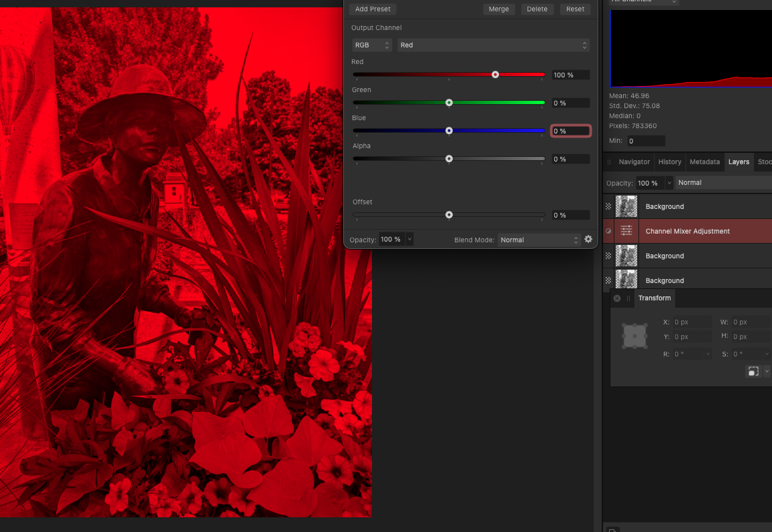Click the Merge button
This screenshot has width=772, height=532.
click(499, 9)
